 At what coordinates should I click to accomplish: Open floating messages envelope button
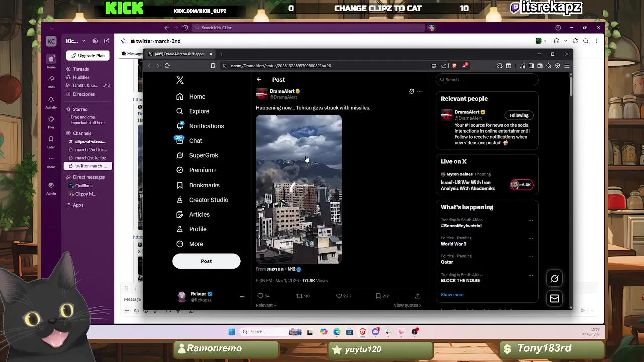pos(555,299)
